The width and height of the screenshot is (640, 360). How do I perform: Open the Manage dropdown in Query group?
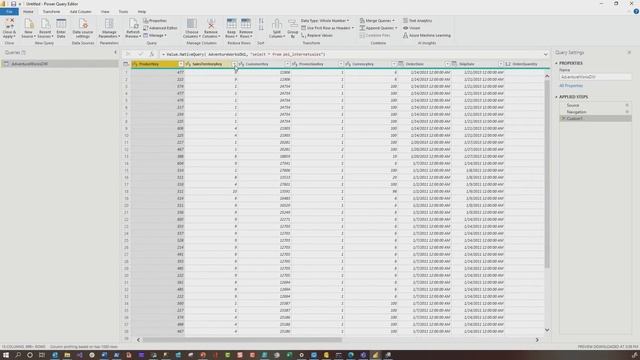coord(155,36)
